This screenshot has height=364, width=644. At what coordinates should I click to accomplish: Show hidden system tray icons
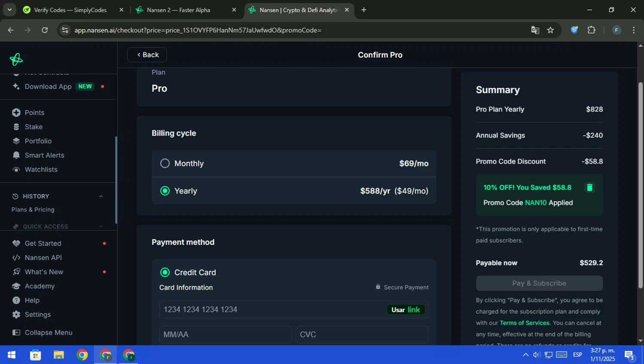point(526,355)
